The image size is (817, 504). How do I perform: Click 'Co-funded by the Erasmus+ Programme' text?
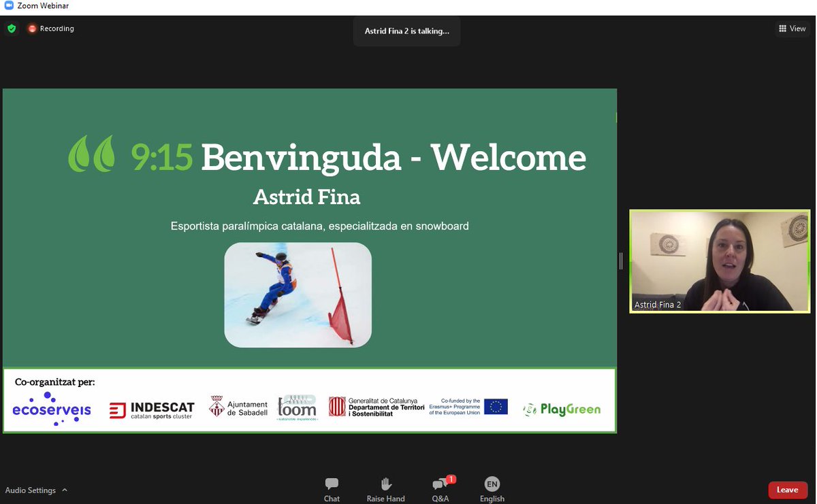[455, 407]
